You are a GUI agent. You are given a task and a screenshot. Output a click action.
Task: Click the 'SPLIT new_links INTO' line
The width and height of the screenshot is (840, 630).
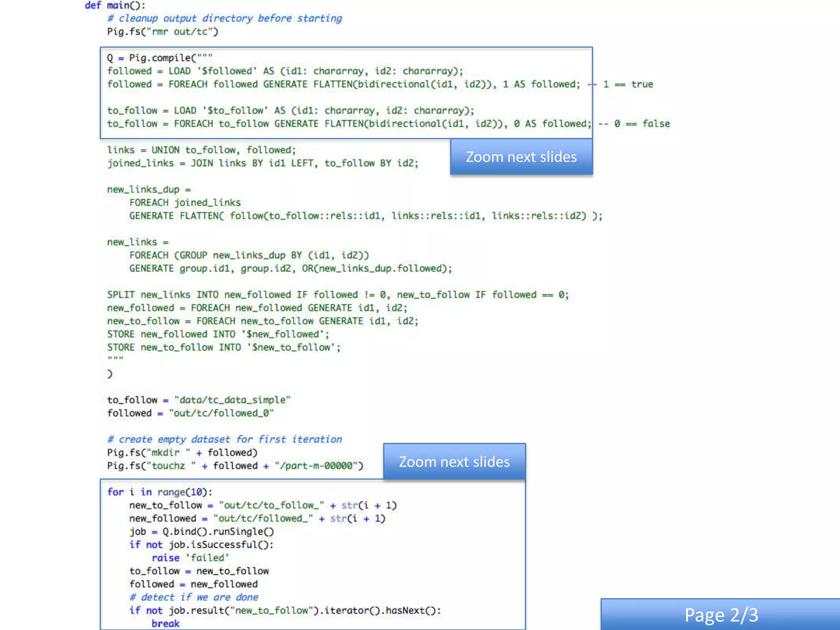(338, 295)
